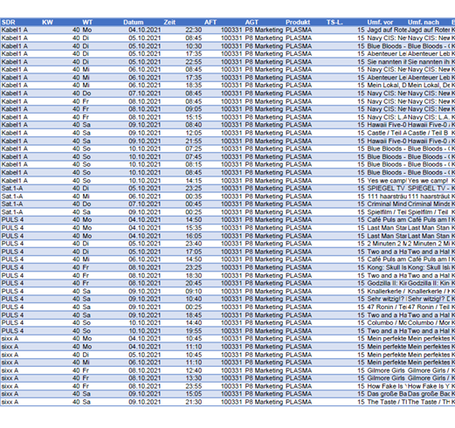Select the 13:30 time cell

point(194,378)
